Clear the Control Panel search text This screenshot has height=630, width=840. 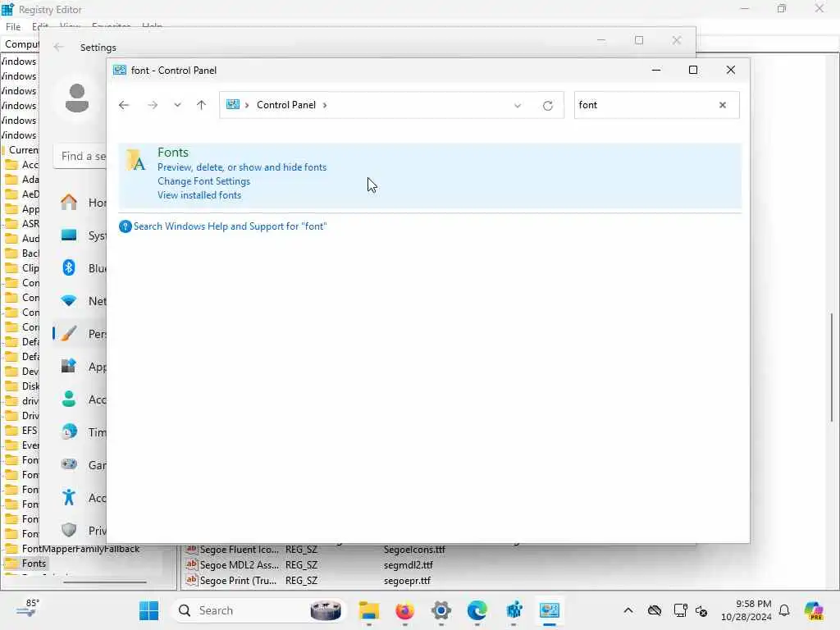point(723,105)
